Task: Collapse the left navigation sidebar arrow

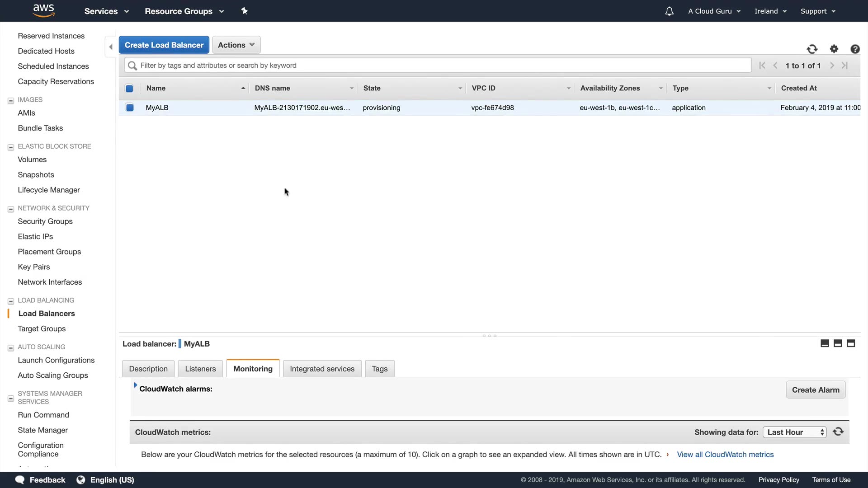Action: tap(111, 47)
